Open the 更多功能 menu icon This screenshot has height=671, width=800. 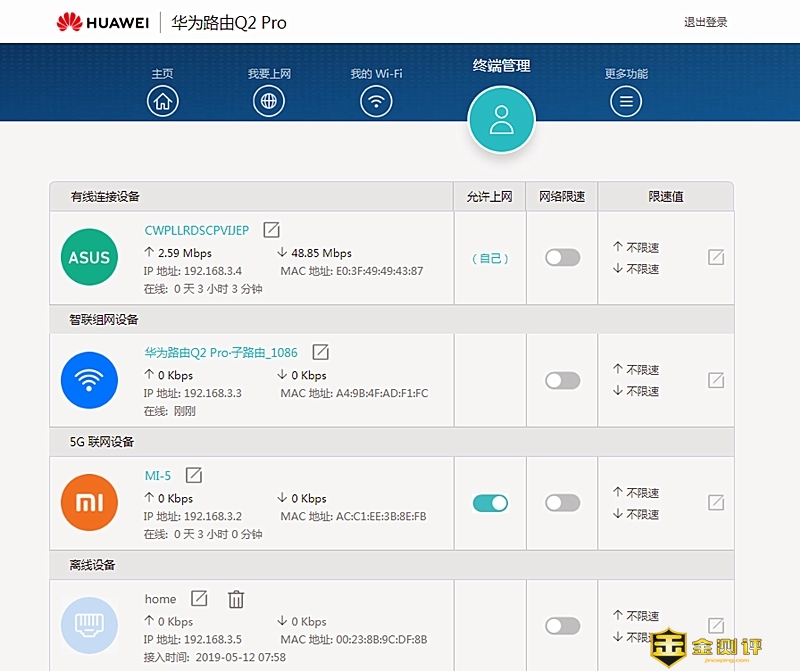(625, 101)
